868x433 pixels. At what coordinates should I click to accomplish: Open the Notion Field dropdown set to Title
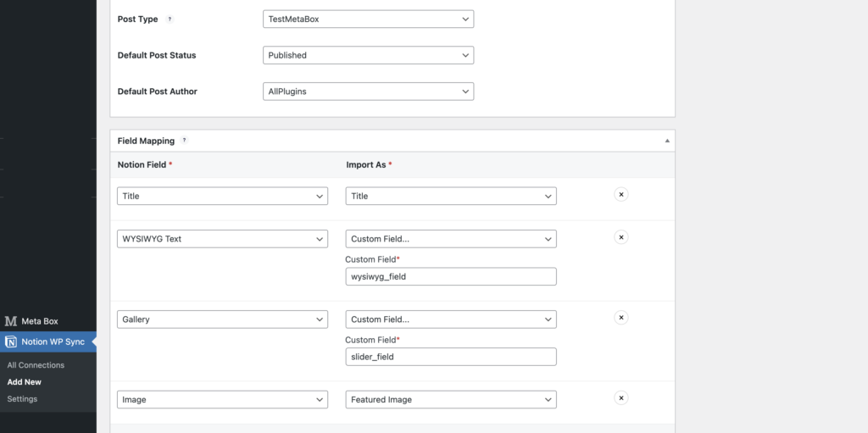pyautogui.click(x=223, y=196)
